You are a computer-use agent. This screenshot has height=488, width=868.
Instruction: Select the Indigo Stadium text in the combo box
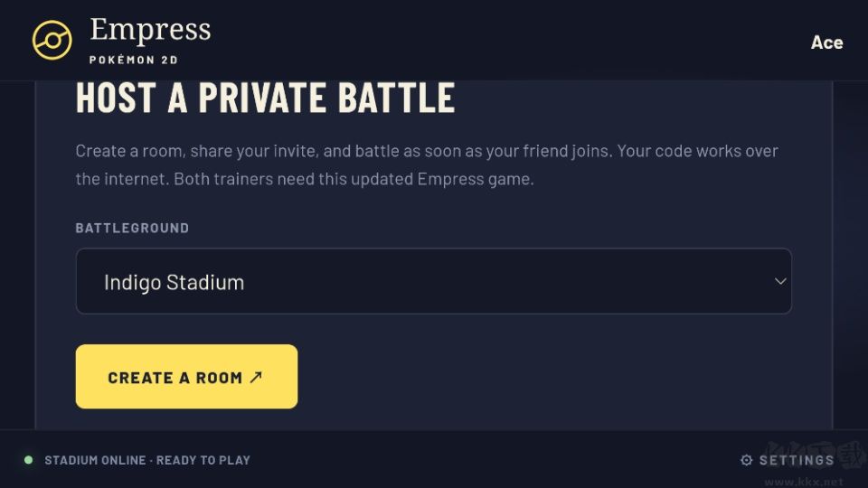coord(174,282)
